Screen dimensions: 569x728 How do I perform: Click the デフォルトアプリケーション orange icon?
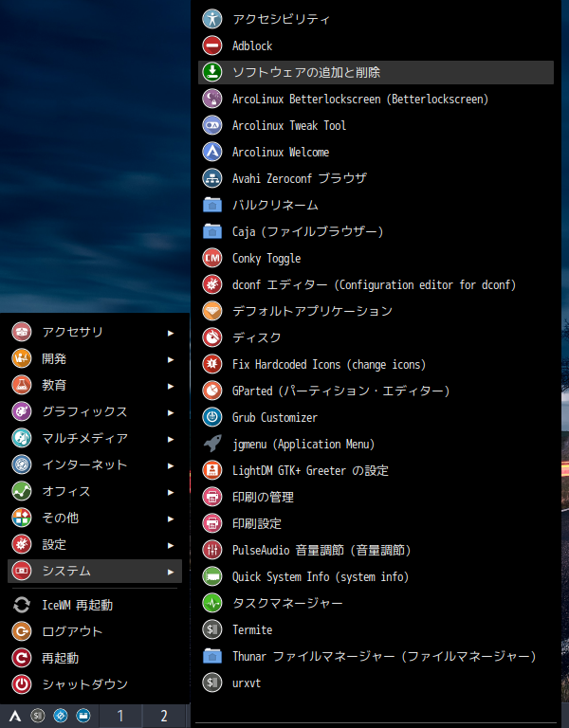212,311
